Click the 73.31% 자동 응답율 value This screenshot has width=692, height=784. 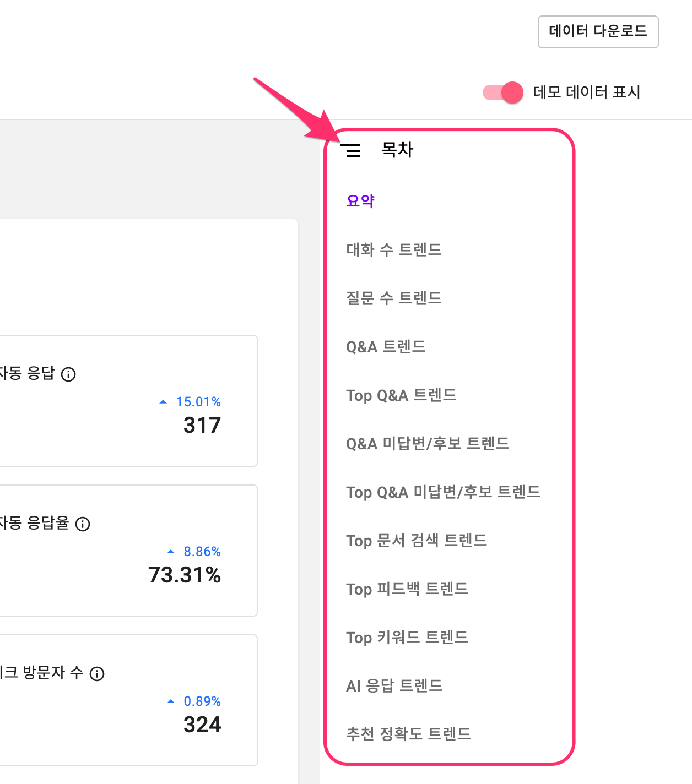(x=185, y=575)
